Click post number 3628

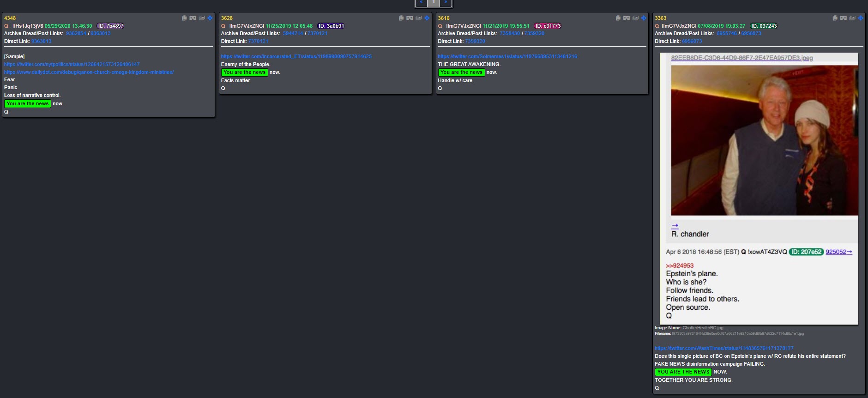click(x=227, y=18)
